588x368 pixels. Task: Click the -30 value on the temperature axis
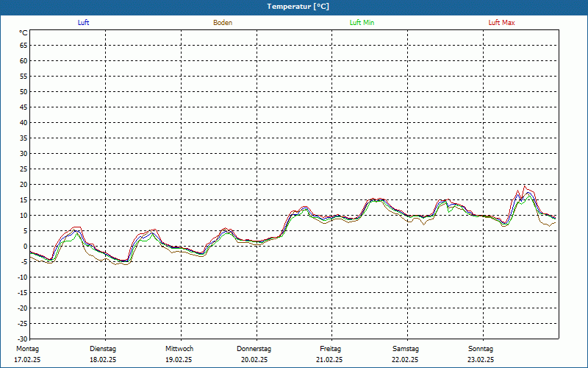pos(23,339)
